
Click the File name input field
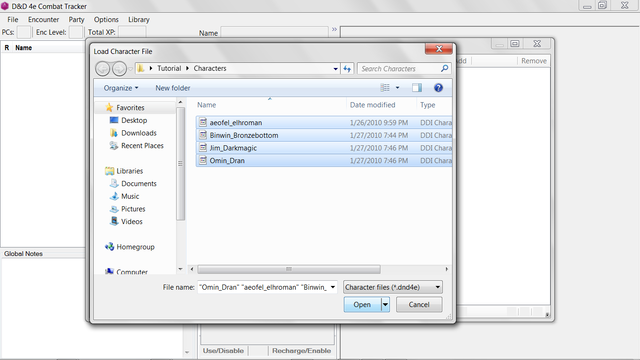(x=263, y=287)
